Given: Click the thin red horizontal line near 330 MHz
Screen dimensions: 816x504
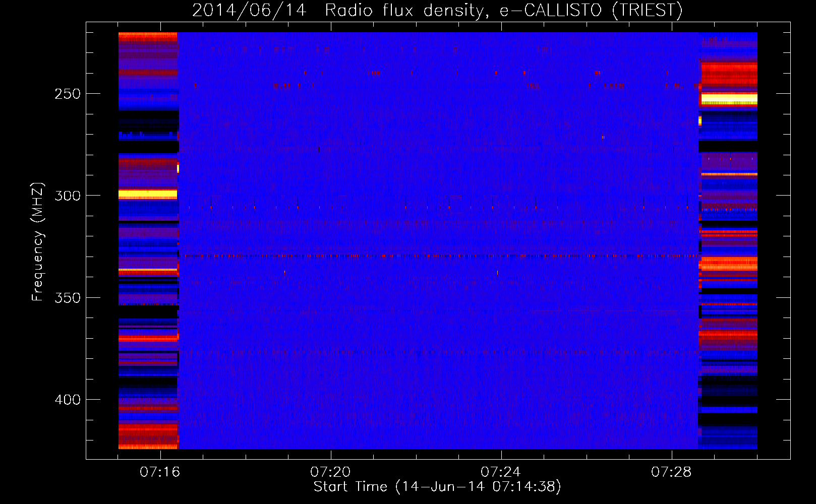Looking at the screenshot, I should [x=439, y=256].
